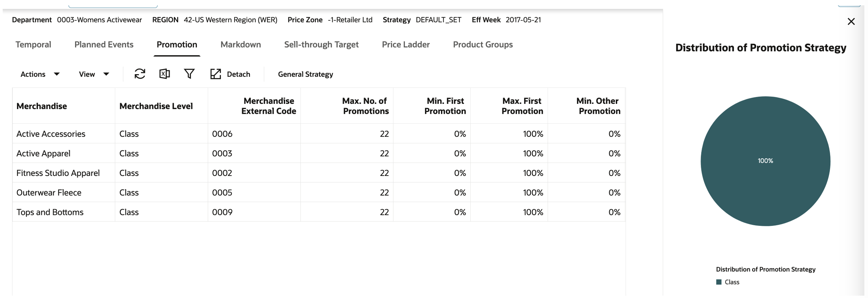The width and height of the screenshot is (868, 298).
Task: Click the filter funnel icon
Action: 189,74
